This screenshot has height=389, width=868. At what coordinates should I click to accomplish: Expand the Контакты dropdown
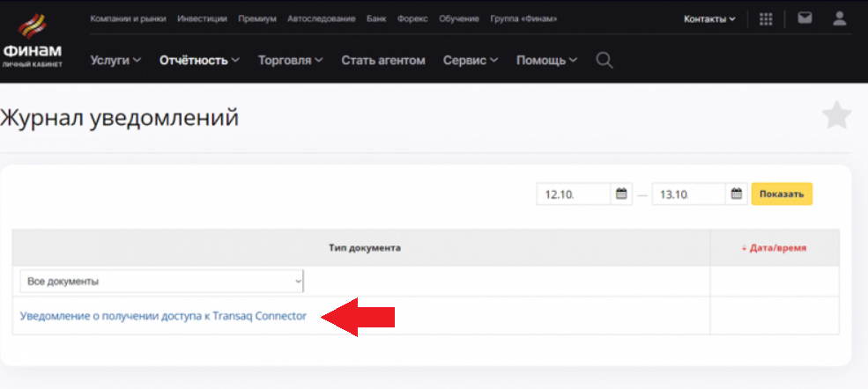[709, 18]
